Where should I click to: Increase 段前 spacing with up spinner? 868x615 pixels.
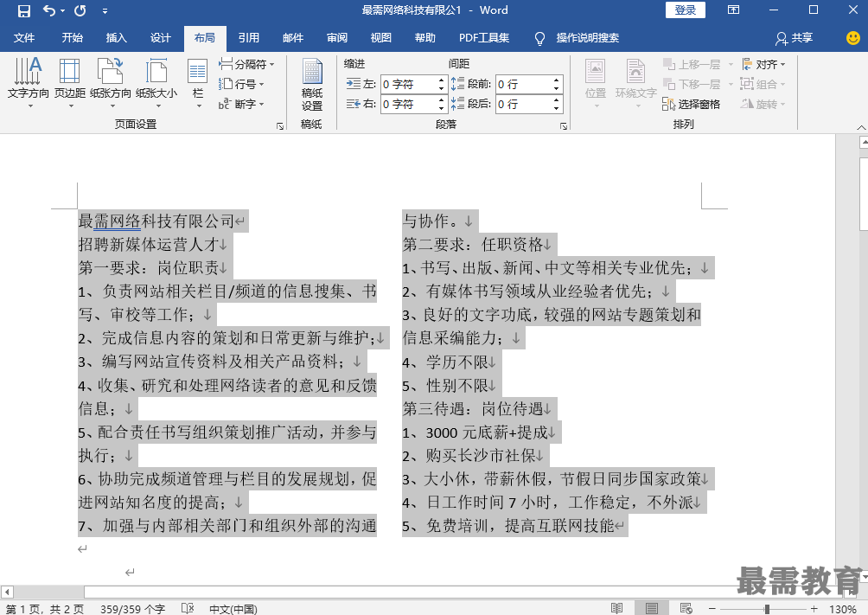tap(557, 80)
